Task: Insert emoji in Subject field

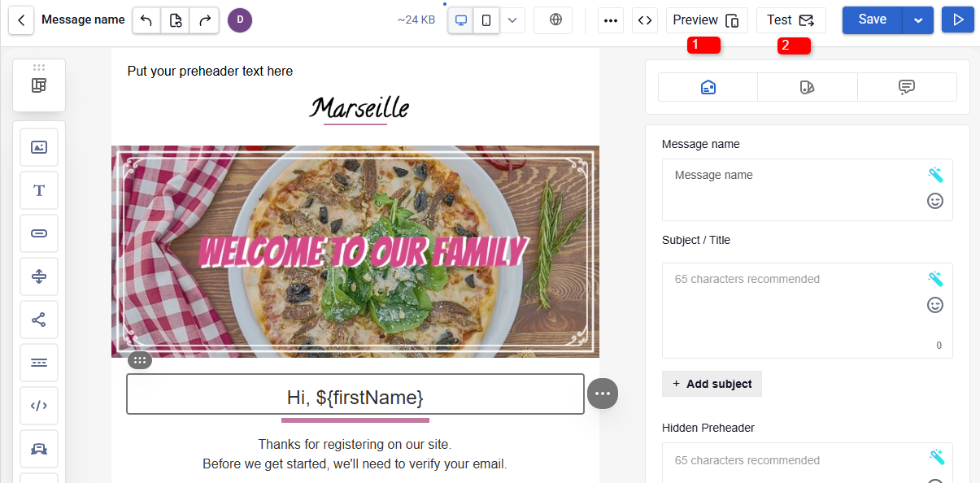Action: [935, 305]
